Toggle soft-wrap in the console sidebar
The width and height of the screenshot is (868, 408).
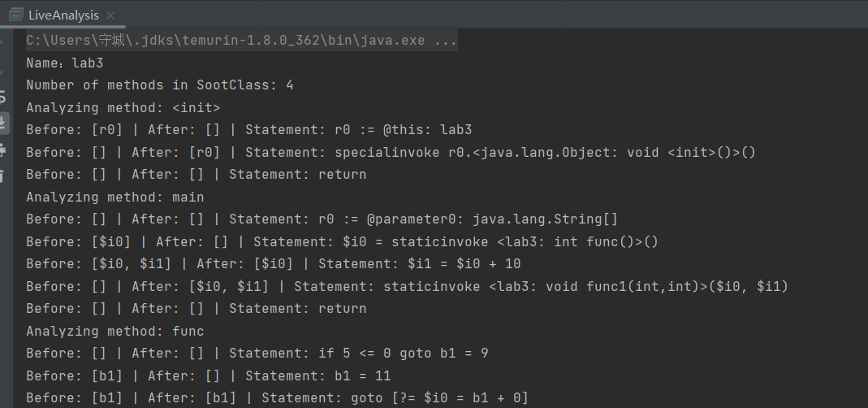[4, 98]
